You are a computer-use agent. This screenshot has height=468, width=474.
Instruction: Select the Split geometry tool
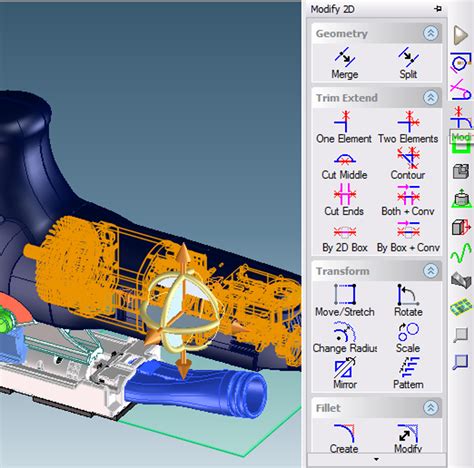point(408,63)
